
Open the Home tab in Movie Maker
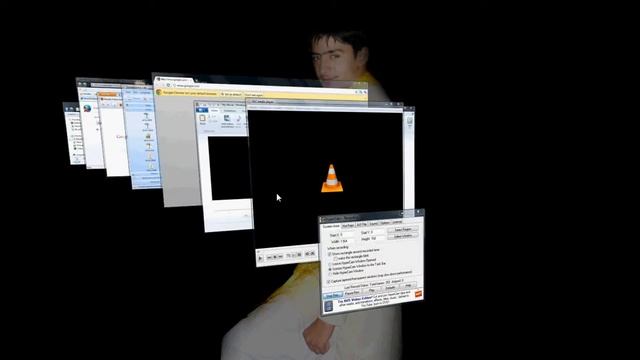[x=214, y=111]
